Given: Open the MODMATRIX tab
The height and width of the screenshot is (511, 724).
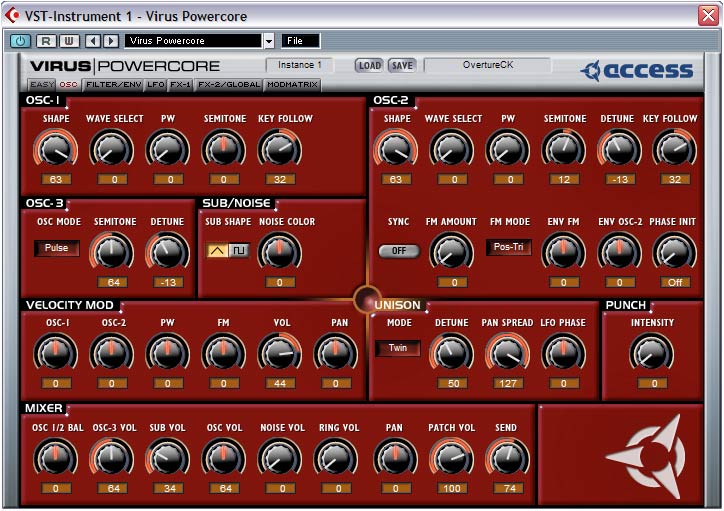Looking at the screenshot, I should coord(293,85).
